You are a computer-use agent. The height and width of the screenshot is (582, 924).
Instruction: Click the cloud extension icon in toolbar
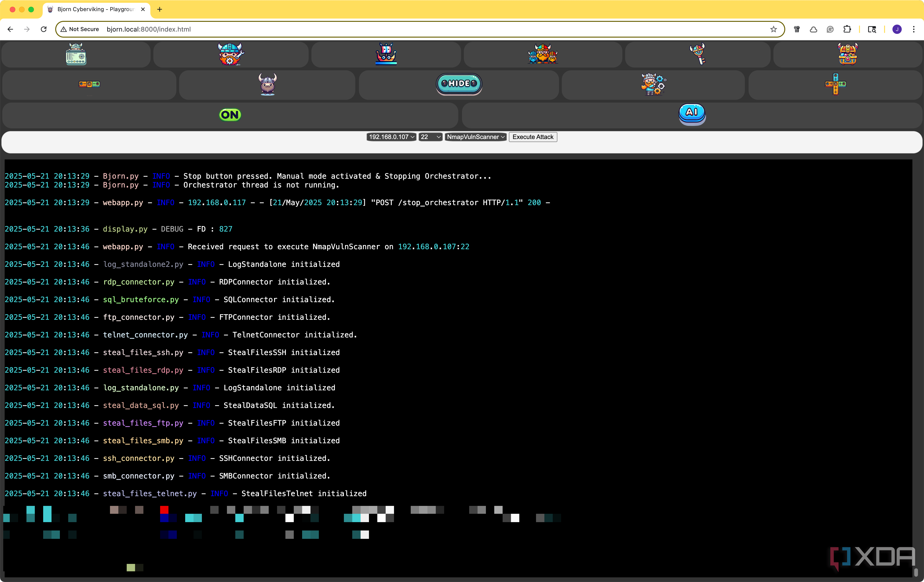[814, 29]
